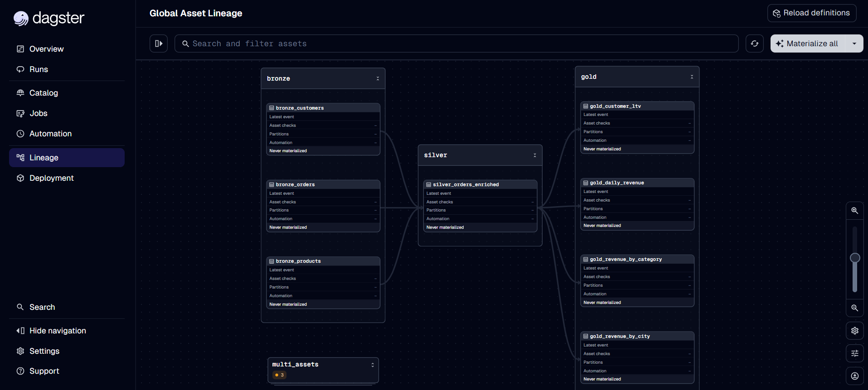Viewport: 868px width, 390px height.
Task: Open the Catalog page
Action: tap(44, 93)
